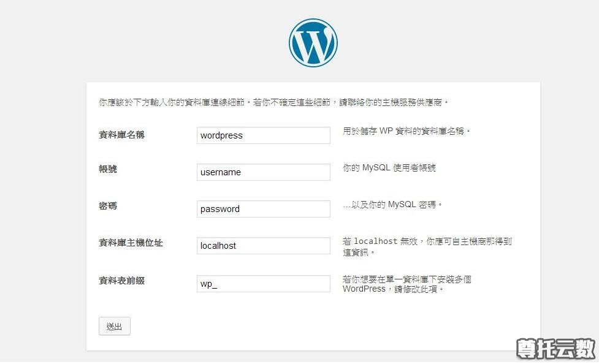The image size is (599, 364).
Task: Click the 資料表前綴 field label
Action: tap(121, 281)
